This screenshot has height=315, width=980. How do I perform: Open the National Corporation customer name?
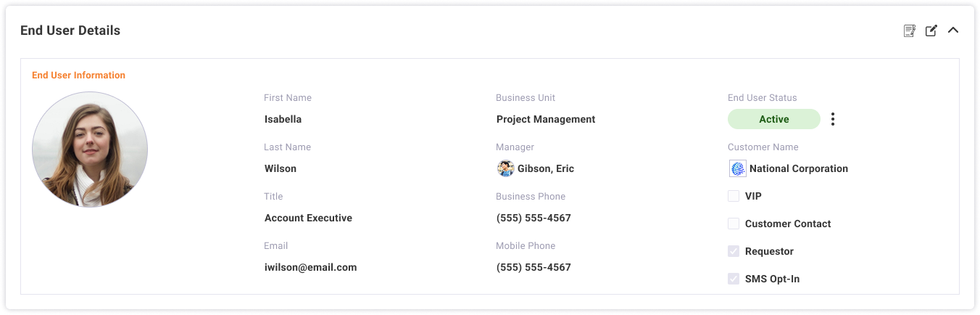tap(798, 168)
